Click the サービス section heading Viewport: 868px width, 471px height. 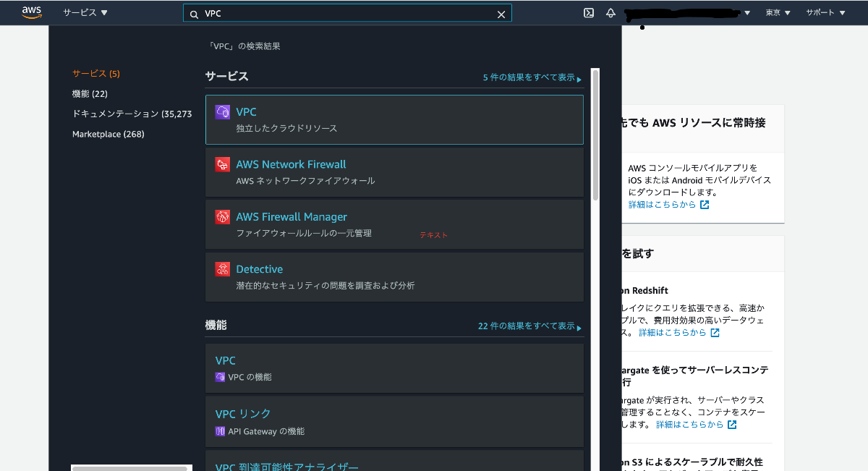pos(226,77)
